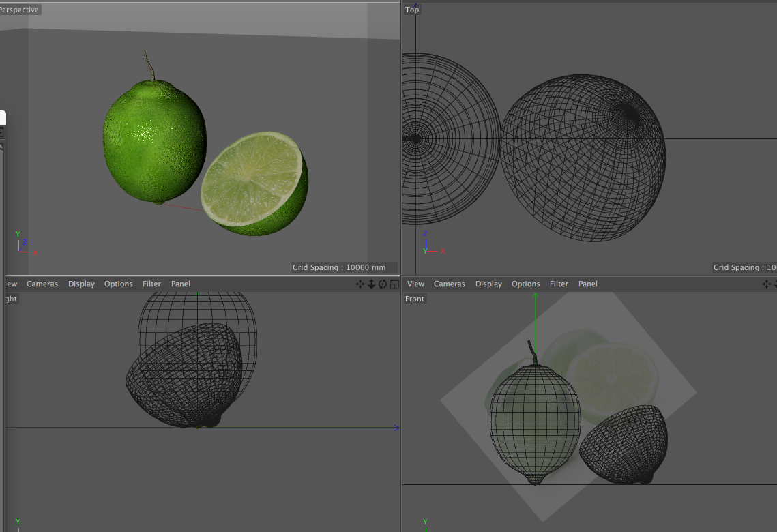
Task: Open Options menu in the Right viewport
Action: pyautogui.click(x=118, y=284)
